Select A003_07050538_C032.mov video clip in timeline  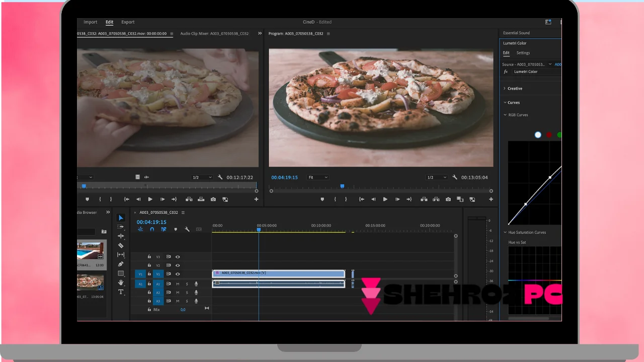pyautogui.click(x=279, y=274)
